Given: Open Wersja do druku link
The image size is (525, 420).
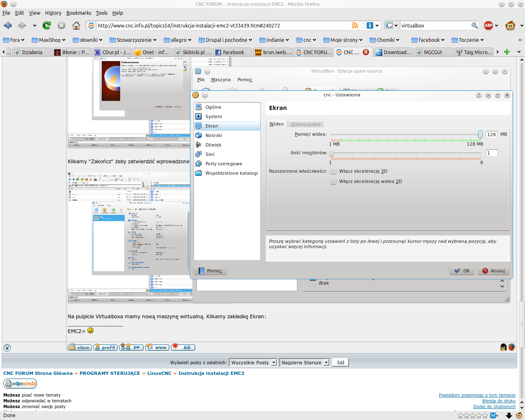Looking at the screenshot, I should pos(498,401).
